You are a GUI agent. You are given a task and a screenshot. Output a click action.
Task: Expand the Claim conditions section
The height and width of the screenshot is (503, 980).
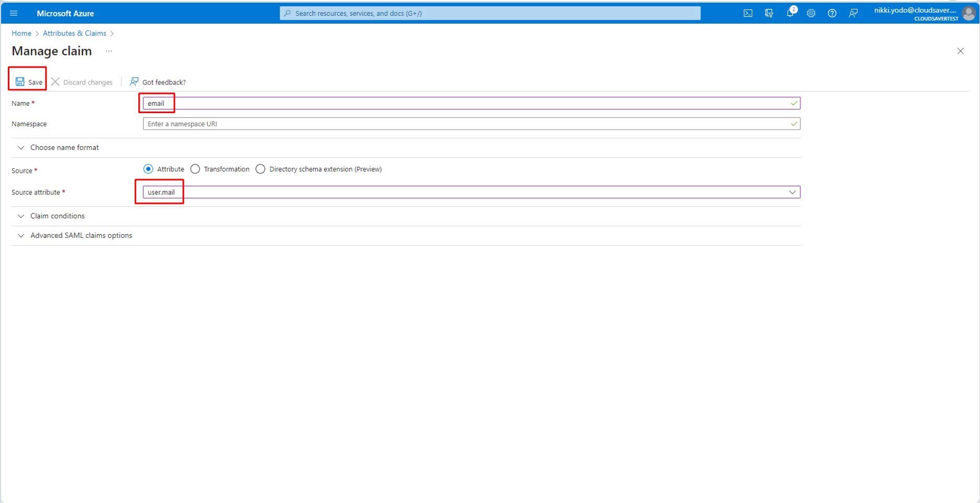pyautogui.click(x=57, y=216)
